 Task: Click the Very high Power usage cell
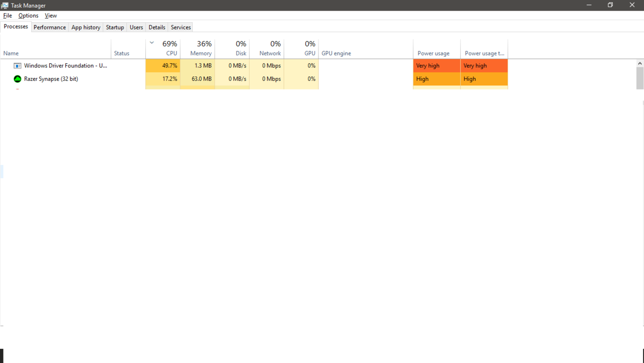pos(437,66)
